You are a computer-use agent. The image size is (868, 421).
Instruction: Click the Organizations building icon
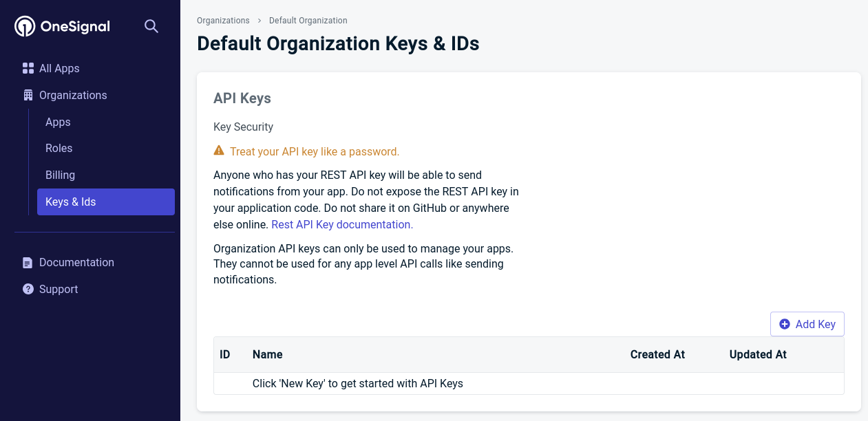click(x=28, y=95)
